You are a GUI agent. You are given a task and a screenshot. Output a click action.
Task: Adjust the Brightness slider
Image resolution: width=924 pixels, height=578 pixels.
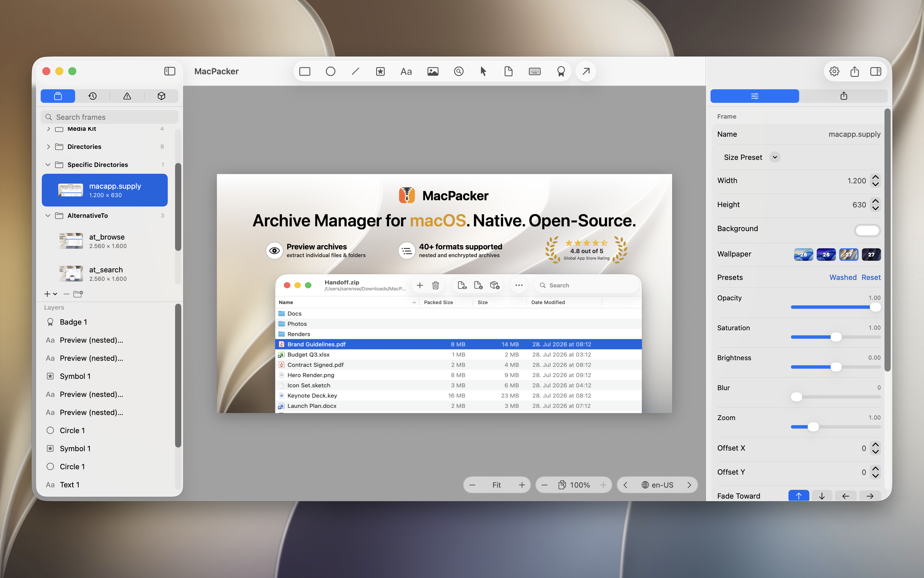point(836,367)
